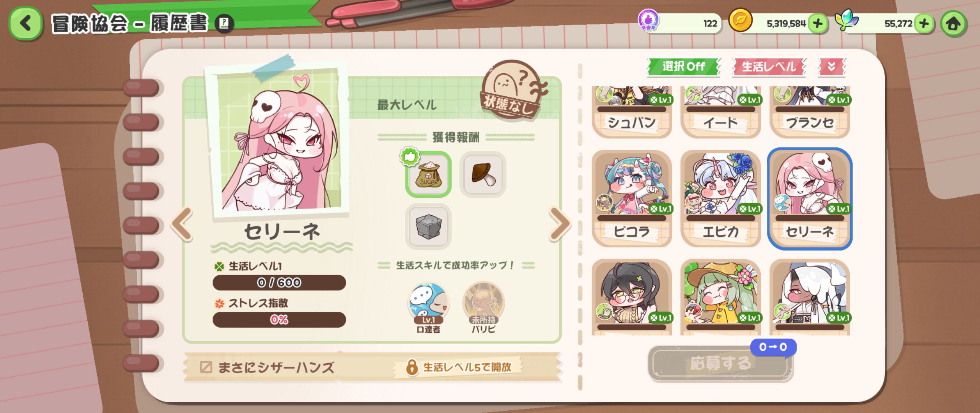
Task: Add coins with the plus button
Action: tap(818, 24)
